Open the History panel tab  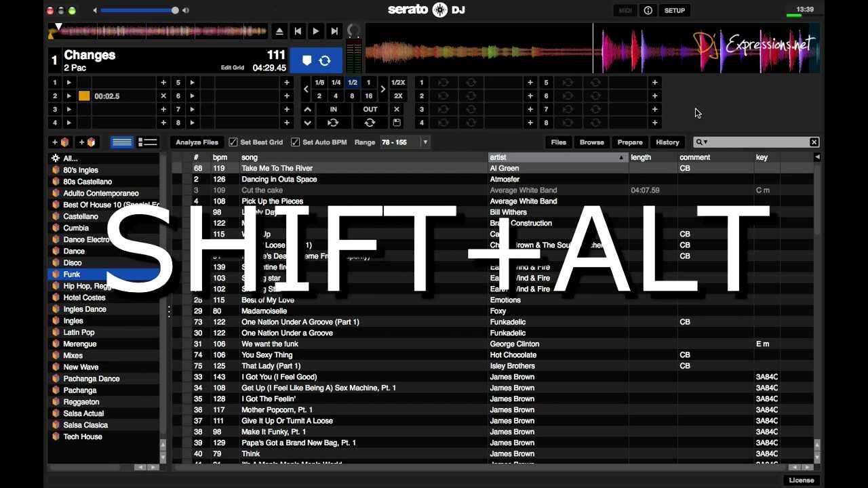point(667,142)
